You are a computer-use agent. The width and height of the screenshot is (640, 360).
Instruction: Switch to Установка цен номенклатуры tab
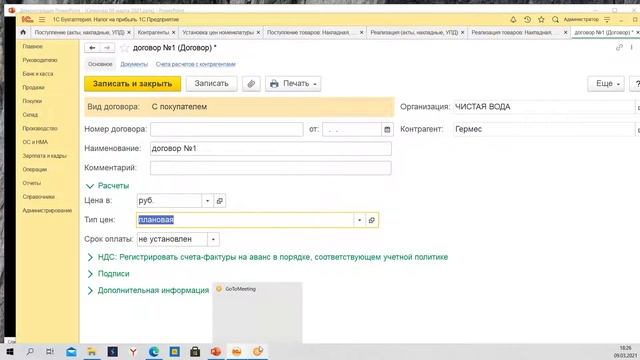[x=218, y=32]
